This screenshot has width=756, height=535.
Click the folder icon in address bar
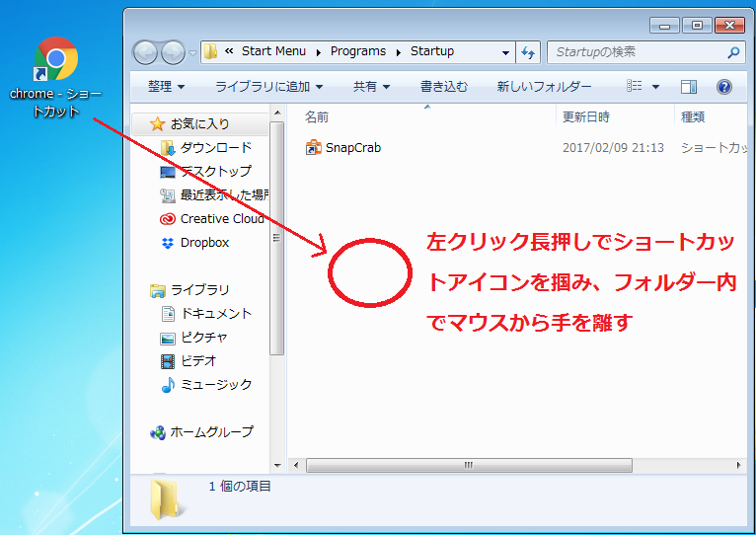210,51
